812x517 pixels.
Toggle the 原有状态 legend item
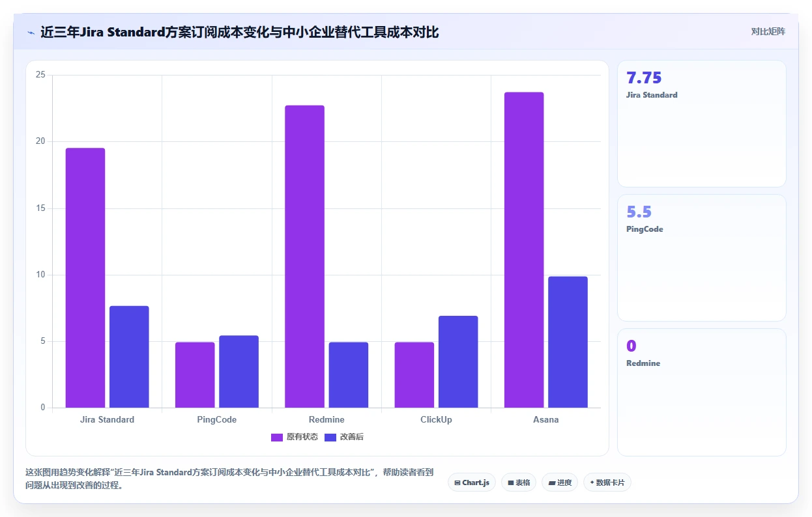[x=295, y=437]
